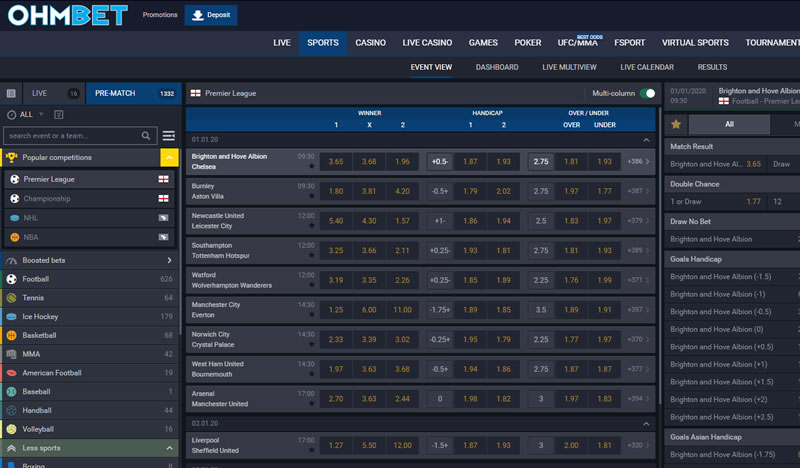Toggle the Multi-column switch

click(647, 93)
